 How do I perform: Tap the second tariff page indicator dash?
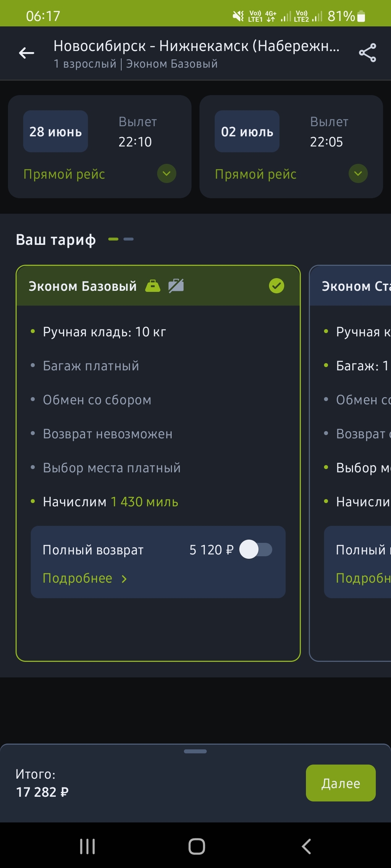[129, 239]
